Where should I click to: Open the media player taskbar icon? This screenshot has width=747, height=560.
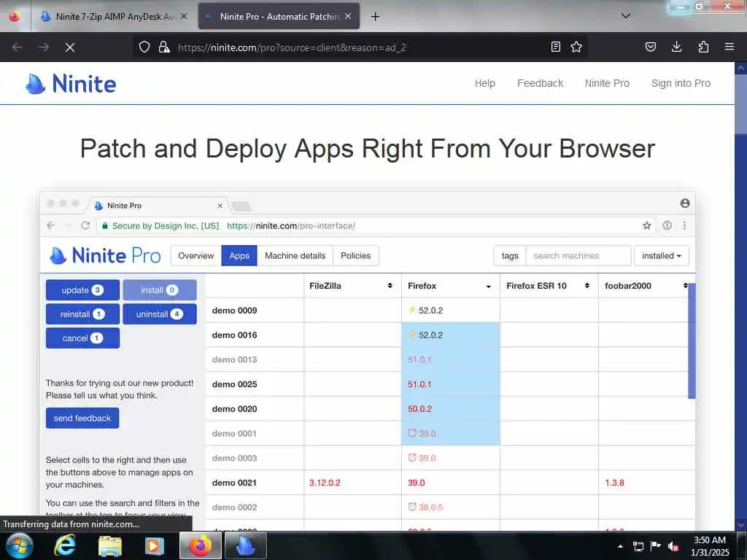point(154,546)
